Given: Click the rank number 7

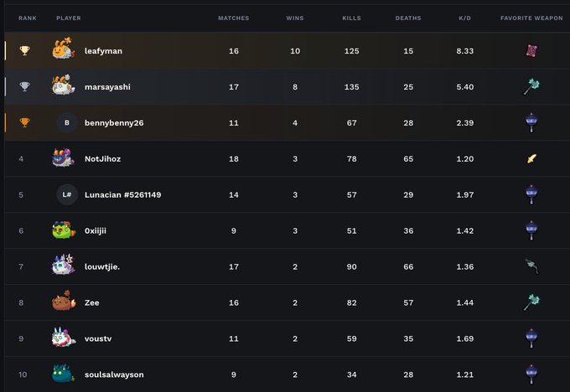Looking at the screenshot, I should [x=21, y=266].
